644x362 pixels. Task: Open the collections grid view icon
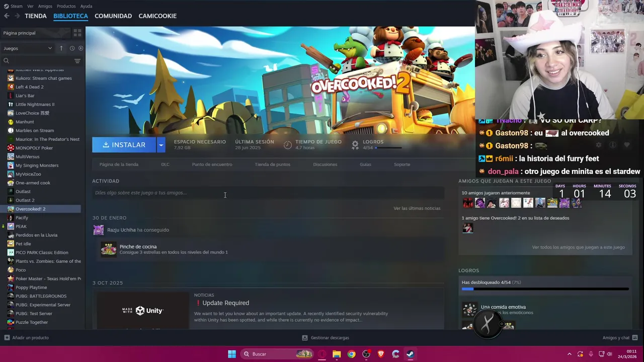point(77,33)
